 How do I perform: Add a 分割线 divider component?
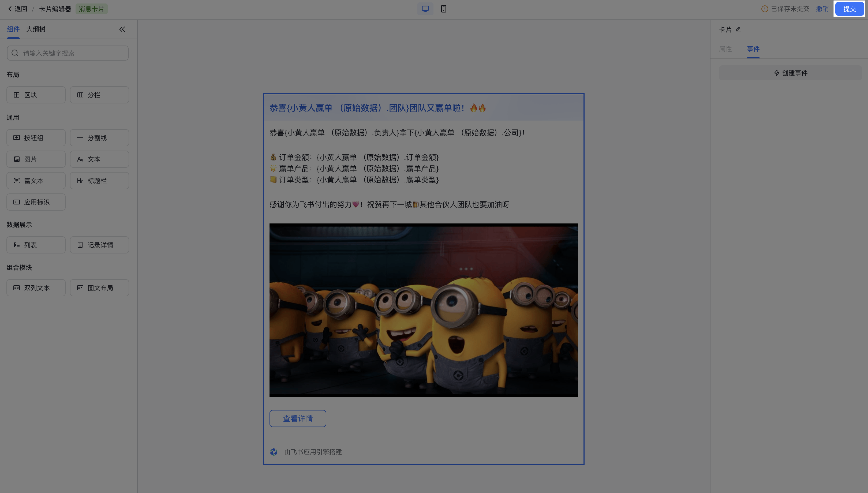click(99, 138)
